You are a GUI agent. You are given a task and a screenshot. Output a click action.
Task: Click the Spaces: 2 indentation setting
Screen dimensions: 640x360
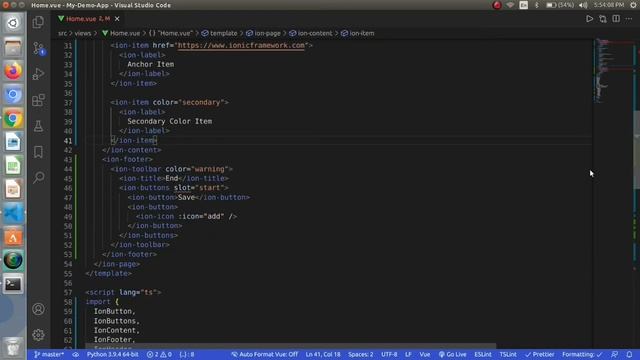point(360,354)
